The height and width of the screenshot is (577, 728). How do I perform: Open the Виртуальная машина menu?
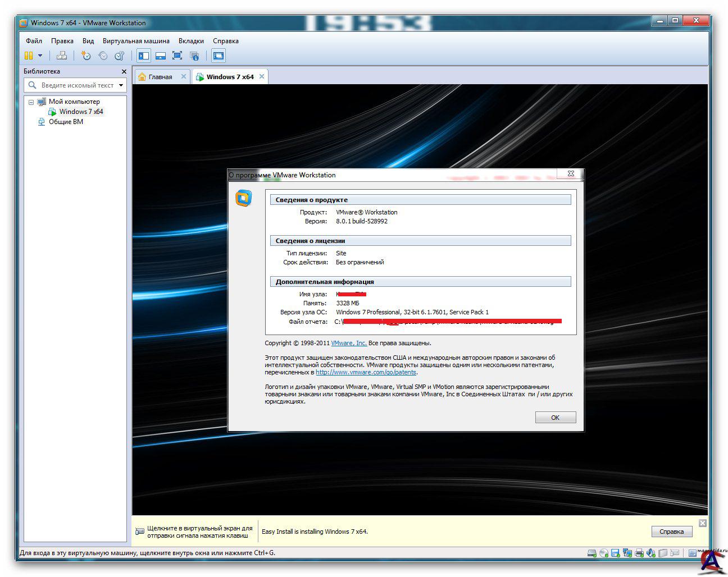(136, 41)
